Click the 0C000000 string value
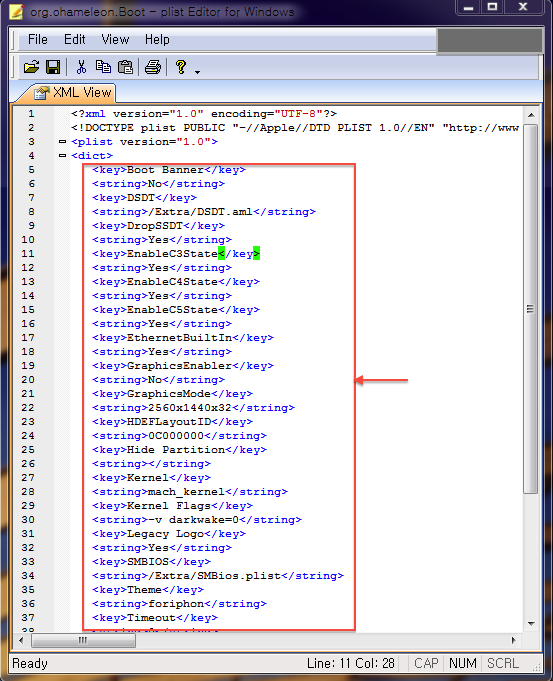Screen dimensions: 553x681 click(x=176, y=436)
